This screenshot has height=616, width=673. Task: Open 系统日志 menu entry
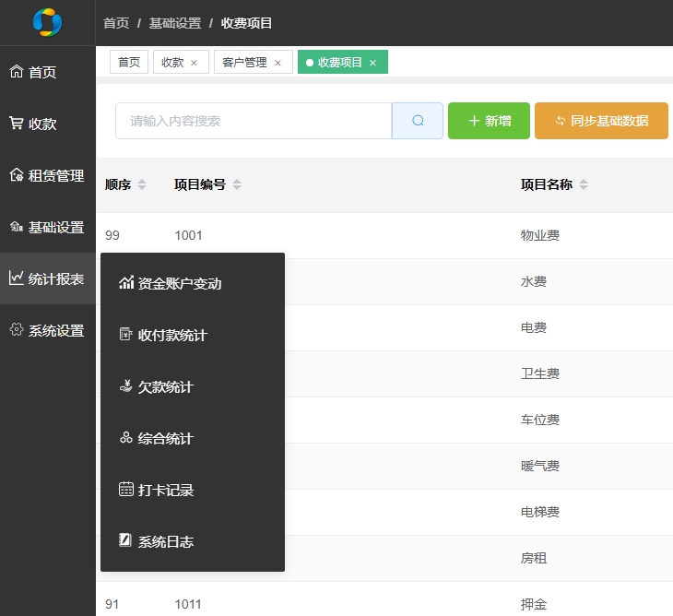pos(166,542)
